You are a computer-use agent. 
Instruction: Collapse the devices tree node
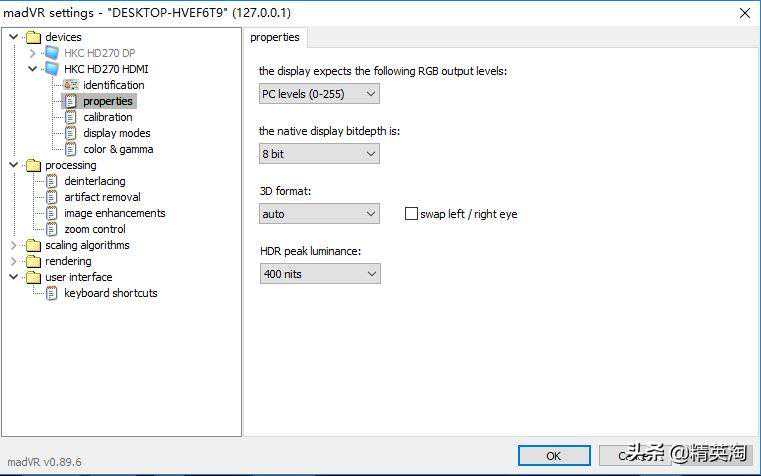pos(14,37)
